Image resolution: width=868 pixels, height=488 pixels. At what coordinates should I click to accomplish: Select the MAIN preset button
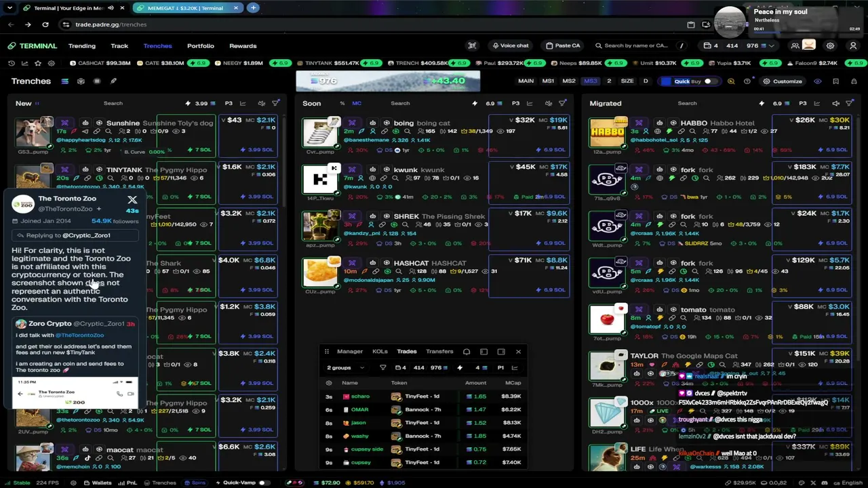(x=526, y=81)
